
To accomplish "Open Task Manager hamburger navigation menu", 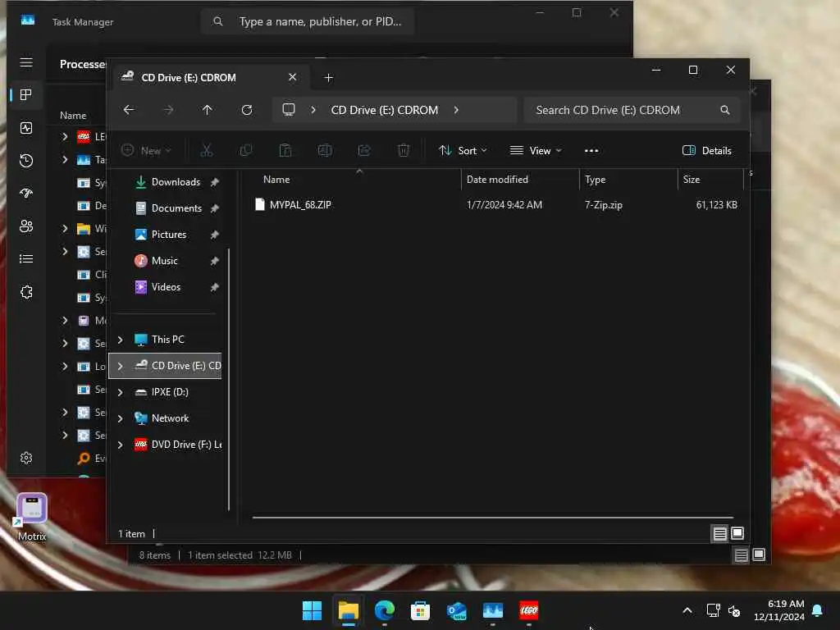I will point(26,62).
